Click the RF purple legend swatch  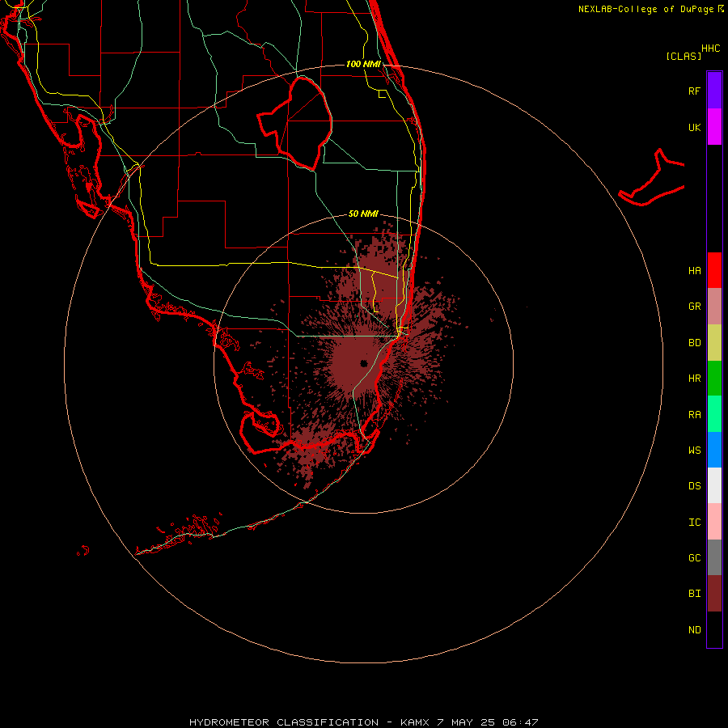[x=714, y=90]
